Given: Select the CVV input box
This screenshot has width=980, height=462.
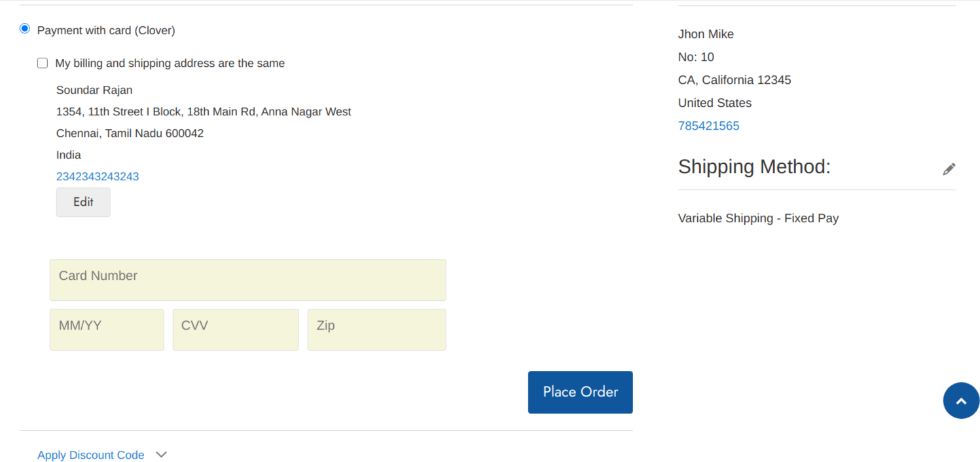Looking at the screenshot, I should [x=235, y=329].
